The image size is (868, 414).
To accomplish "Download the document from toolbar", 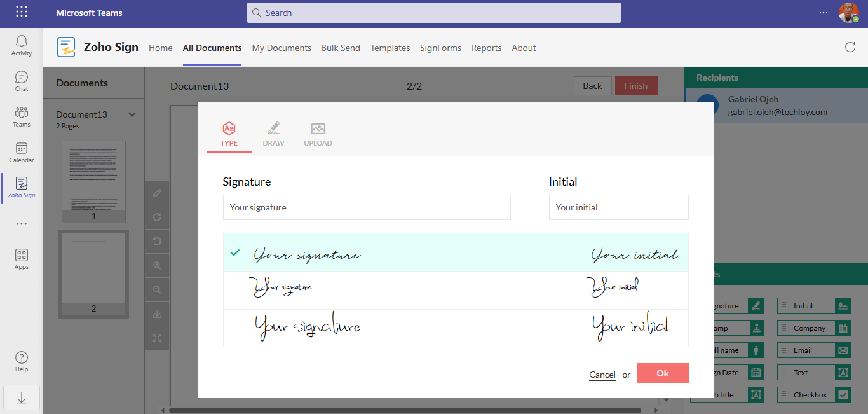I will tap(157, 314).
